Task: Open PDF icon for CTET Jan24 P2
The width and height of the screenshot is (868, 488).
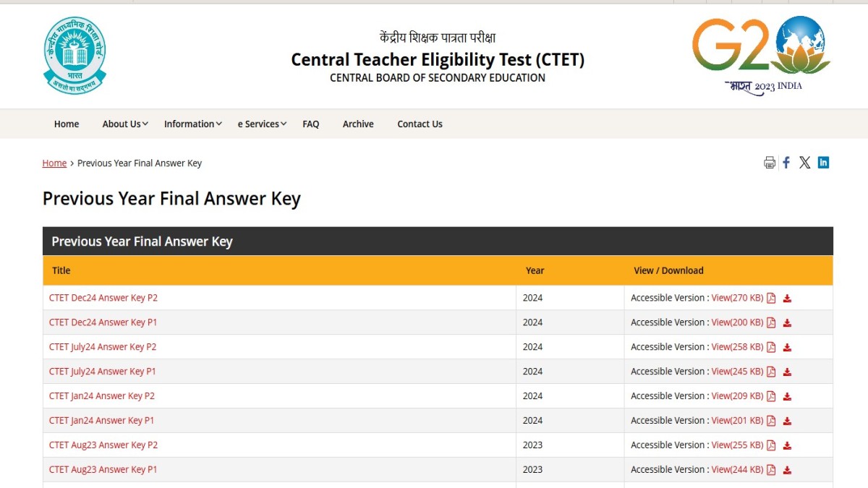Action: tap(771, 397)
